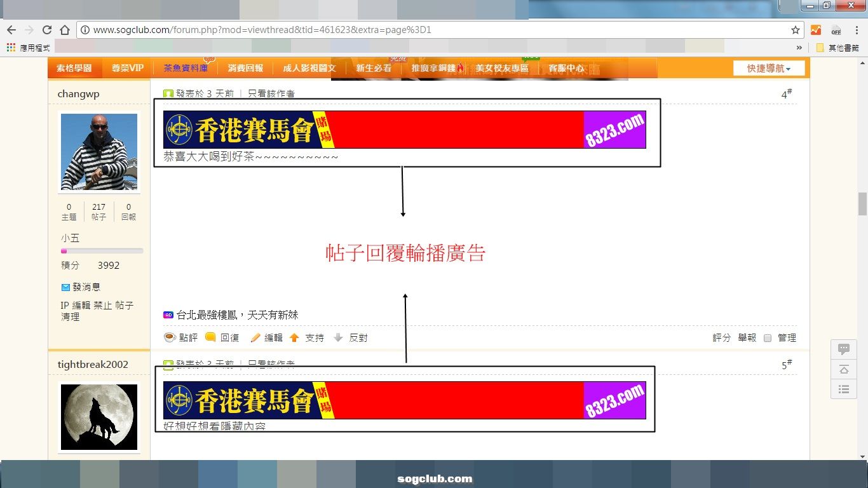The height and width of the screenshot is (488, 868).
Task: Send a message via 發消息
Action: pyautogui.click(x=86, y=287)
